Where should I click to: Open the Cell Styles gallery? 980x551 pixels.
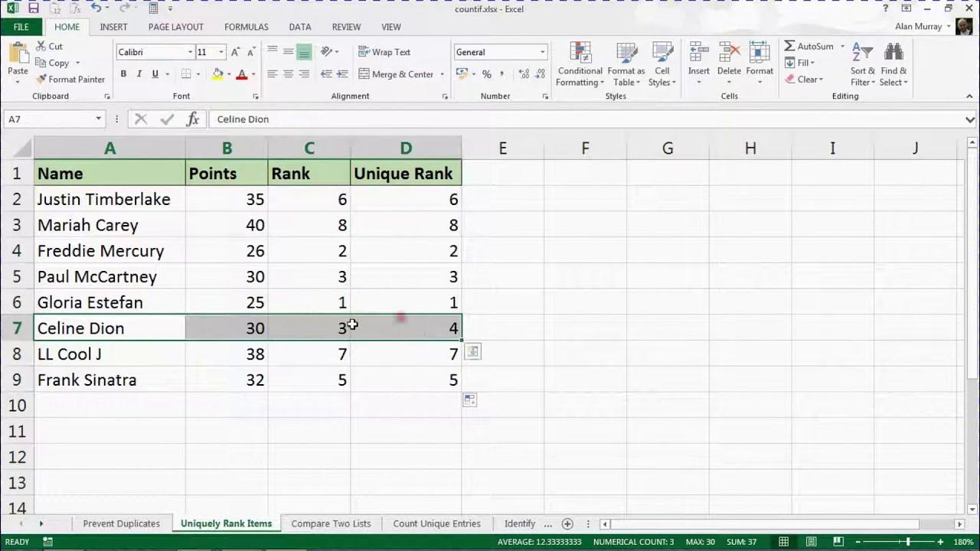[662, 64]
